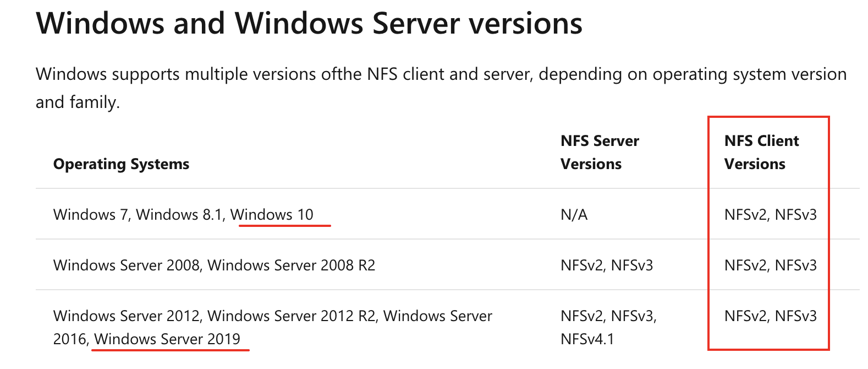
Task: Click the 'and family.' text line
Action: click(78, 102)
